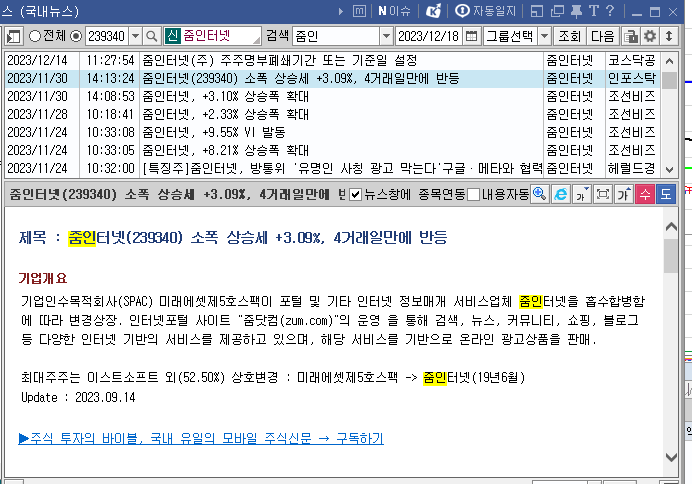Select the 전체 radio button
Image resolution: width=692 pixels, height=484 pixels.
35,36
